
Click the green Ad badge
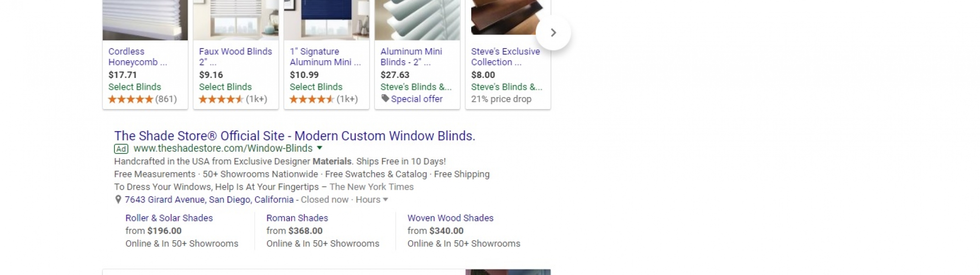121,148
